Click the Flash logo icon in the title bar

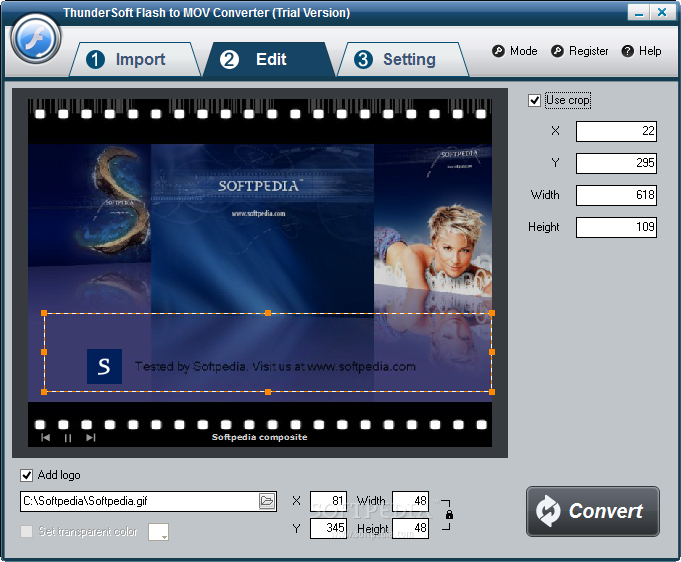coord(36,39)
